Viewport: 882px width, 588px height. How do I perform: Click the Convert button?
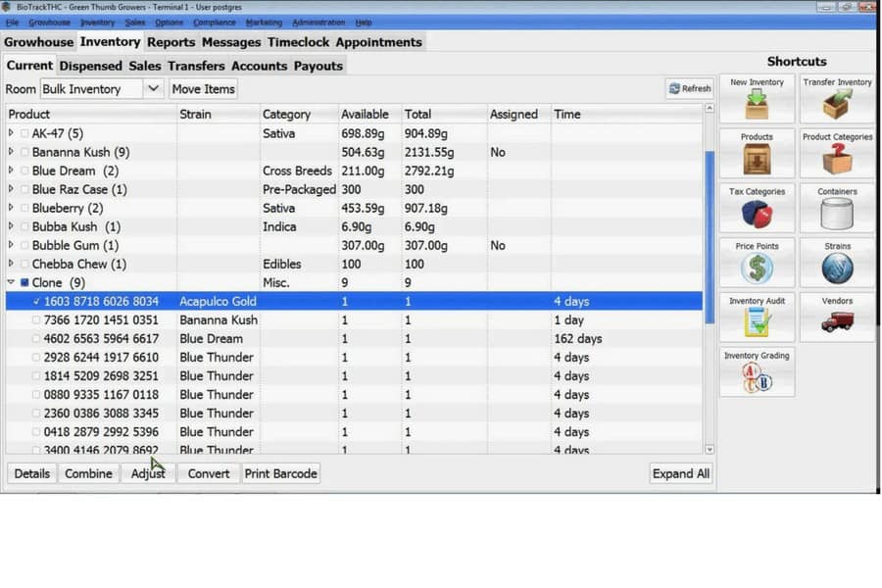coord(209,473)
